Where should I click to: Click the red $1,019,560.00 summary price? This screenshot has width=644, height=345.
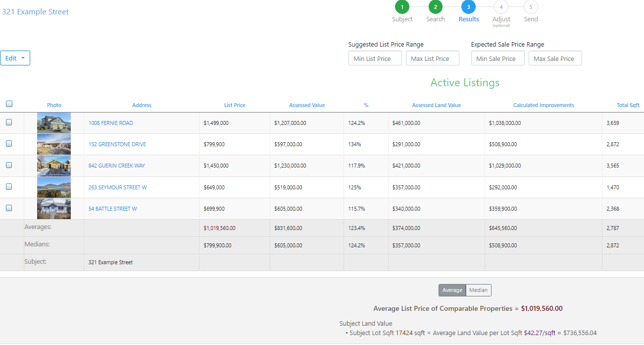[x=542, y=308]
